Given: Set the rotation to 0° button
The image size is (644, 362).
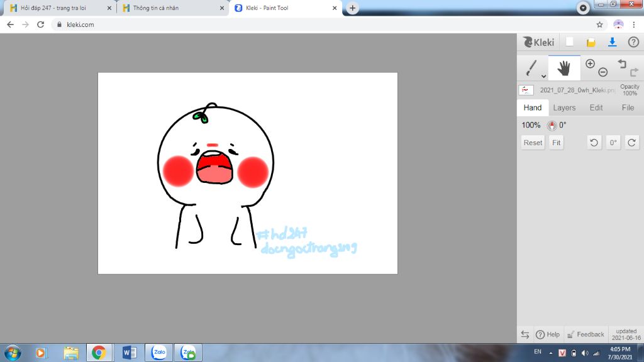Looking at the screenshot, I should [613, 143].
